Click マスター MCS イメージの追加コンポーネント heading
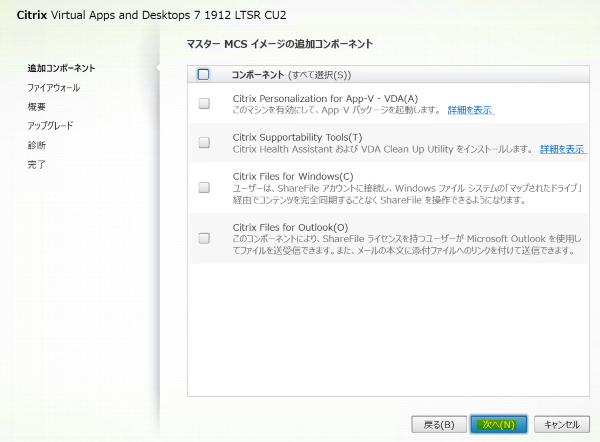 coord(280,44)
